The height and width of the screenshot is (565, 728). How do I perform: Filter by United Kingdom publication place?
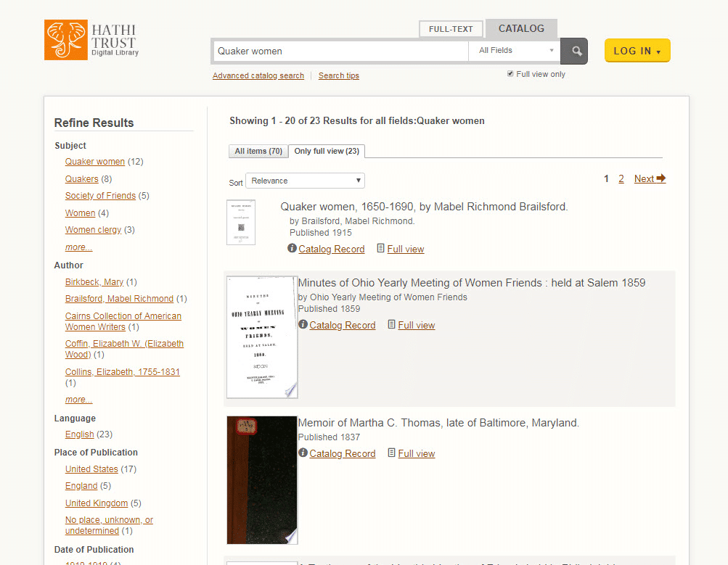[x=96, y=503]
